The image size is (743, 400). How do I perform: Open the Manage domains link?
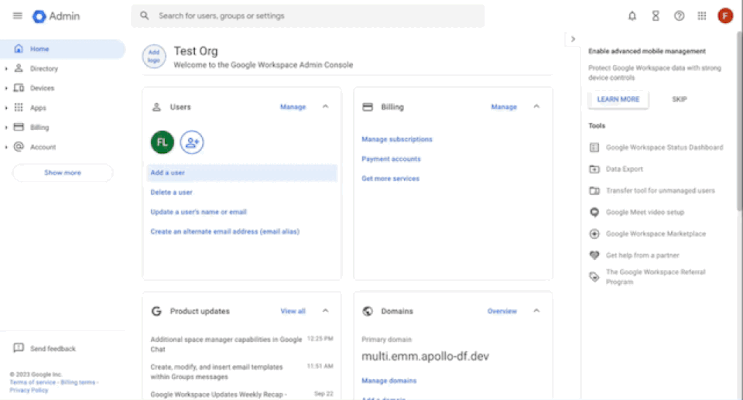tap(389, 381)
